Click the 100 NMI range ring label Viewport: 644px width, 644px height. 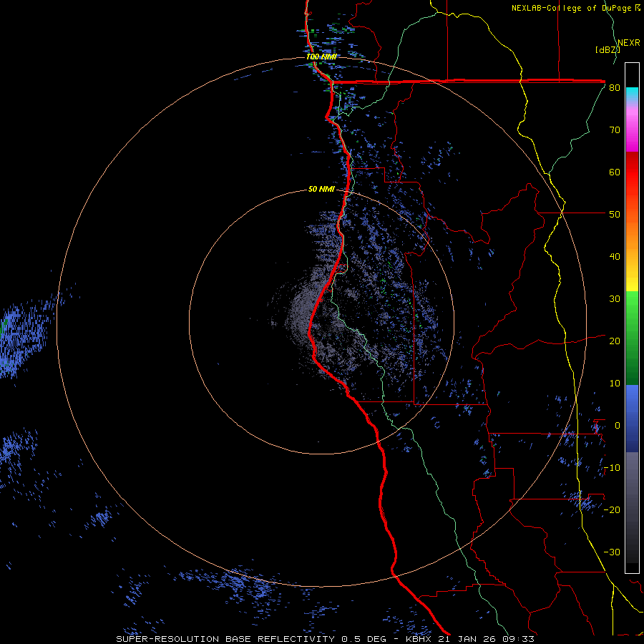321,57
